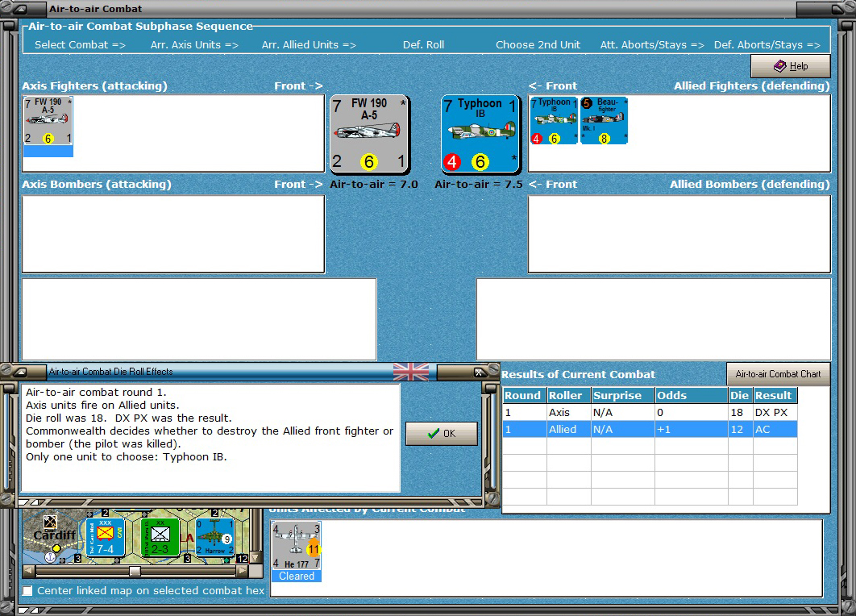Click the Choose 2nd Unit subphase step
Viewport: 856px width, 616px height.
click(538, 45)
